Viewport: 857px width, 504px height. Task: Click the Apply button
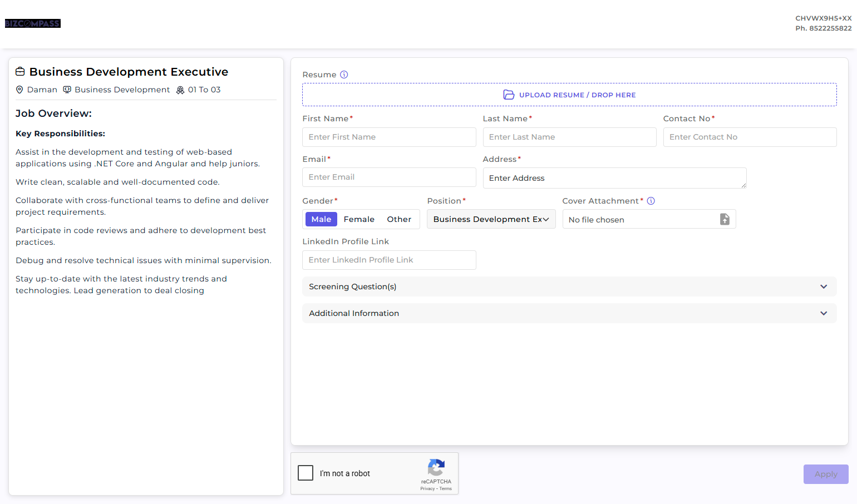pos(826,474)
